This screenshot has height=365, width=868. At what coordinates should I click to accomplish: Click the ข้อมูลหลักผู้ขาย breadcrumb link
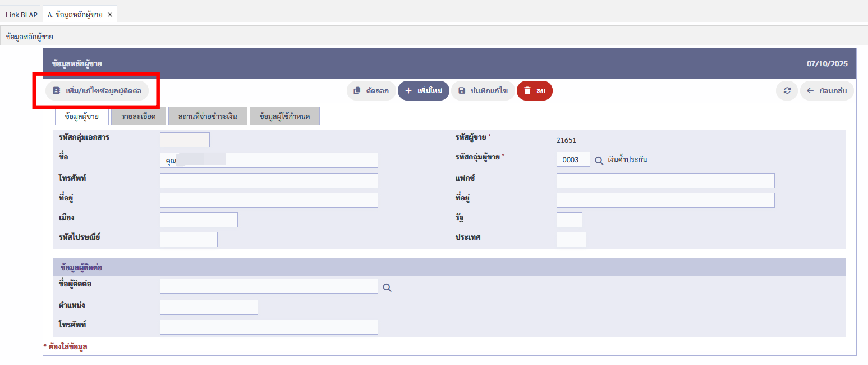click(x=29, y=37)
